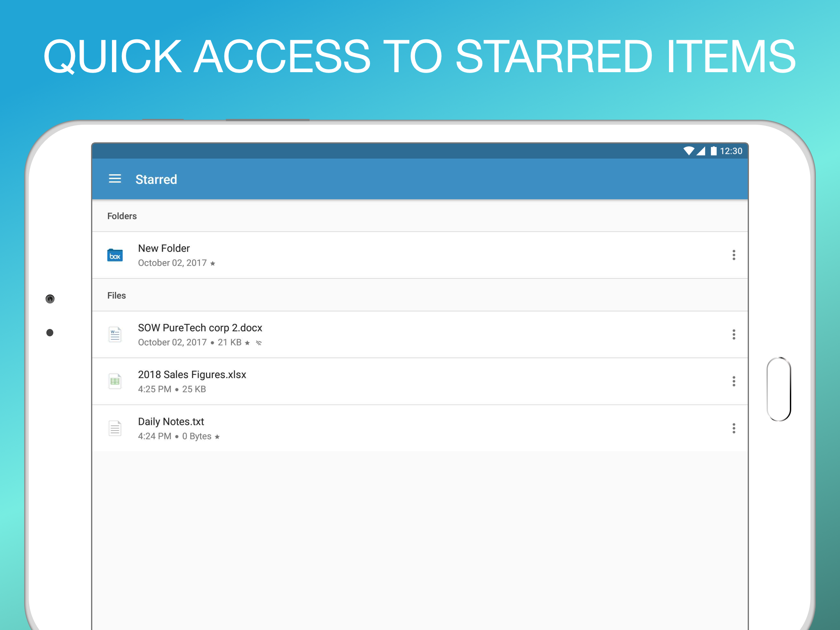Click the 21 KB file size

pos(230,342)
